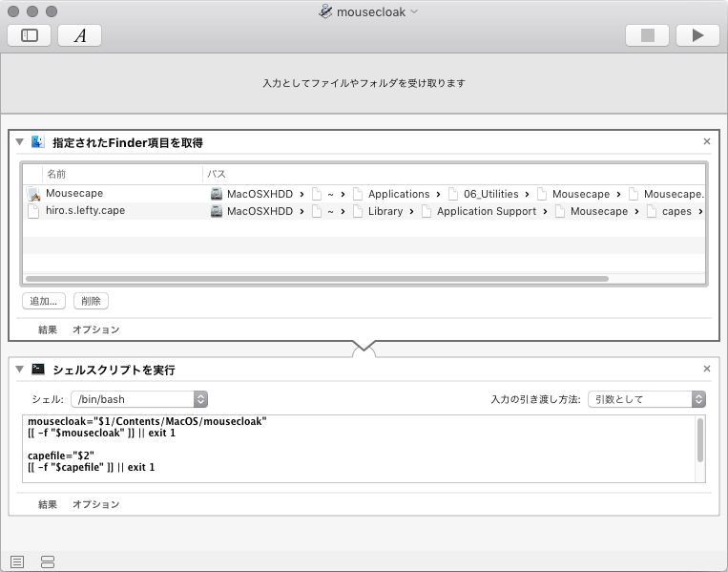Screen dimensions: 728x572
Task: Click Application Support in the path
Action: (x=486, y=211)
